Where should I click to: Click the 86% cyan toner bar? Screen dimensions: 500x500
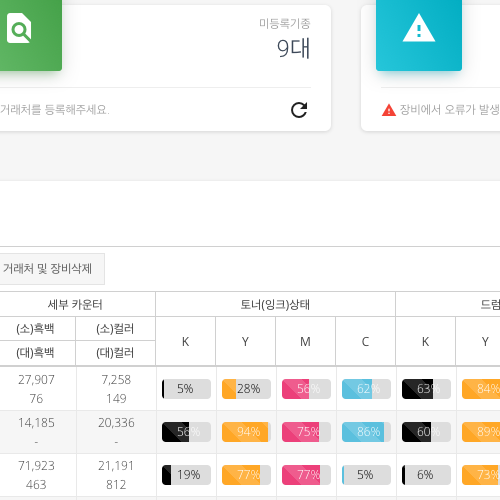click(366, 432)
